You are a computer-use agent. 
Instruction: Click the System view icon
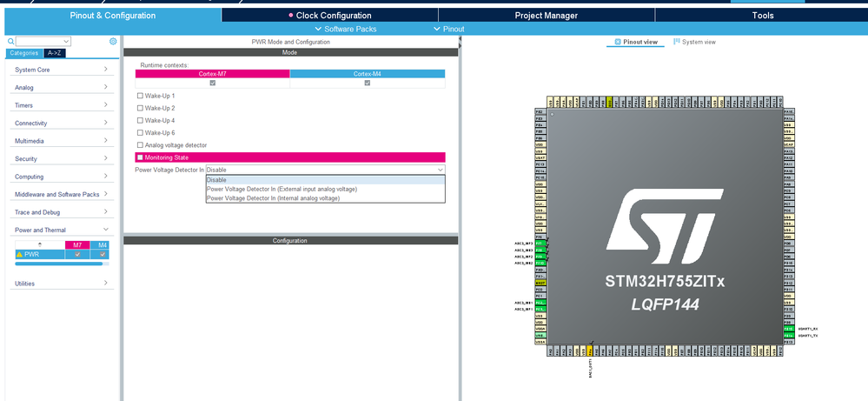[677, 42]
